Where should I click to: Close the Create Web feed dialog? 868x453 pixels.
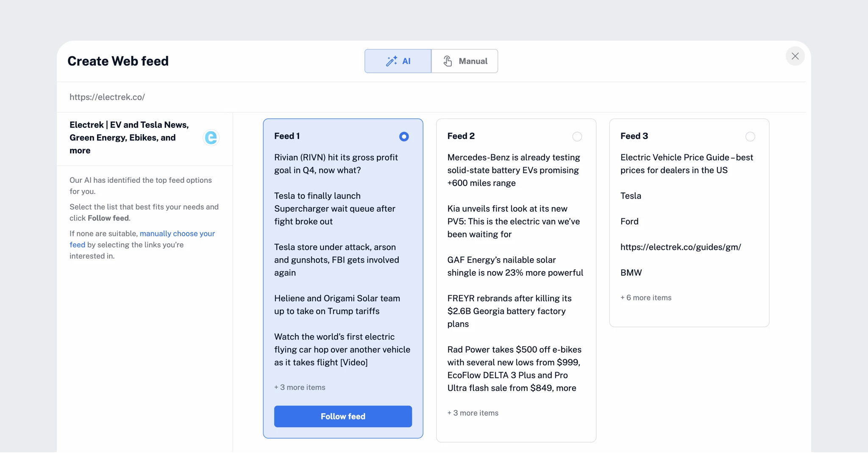pyautogui.click(x=795, y=56)
